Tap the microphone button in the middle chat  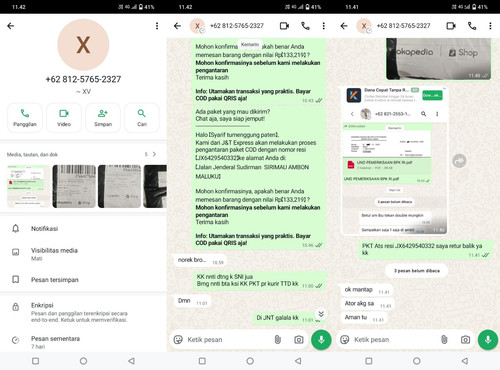(x=321, y=340)
